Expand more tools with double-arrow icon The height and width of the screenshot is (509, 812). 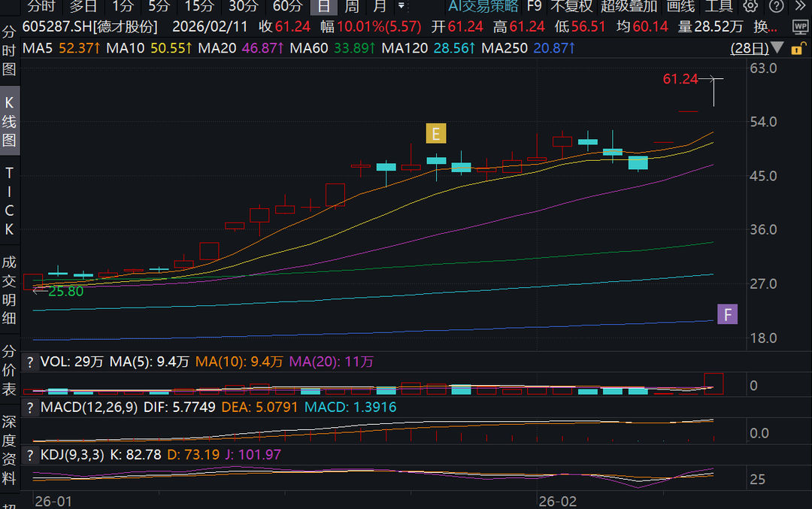pyautogui.click(x=801, y=7)
